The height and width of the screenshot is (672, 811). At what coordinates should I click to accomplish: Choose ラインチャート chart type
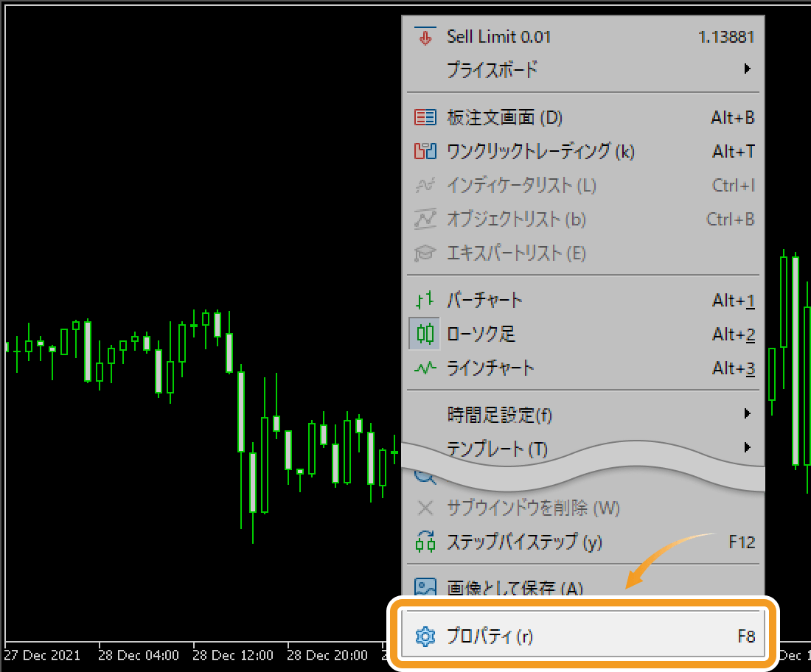pos(583,368)
